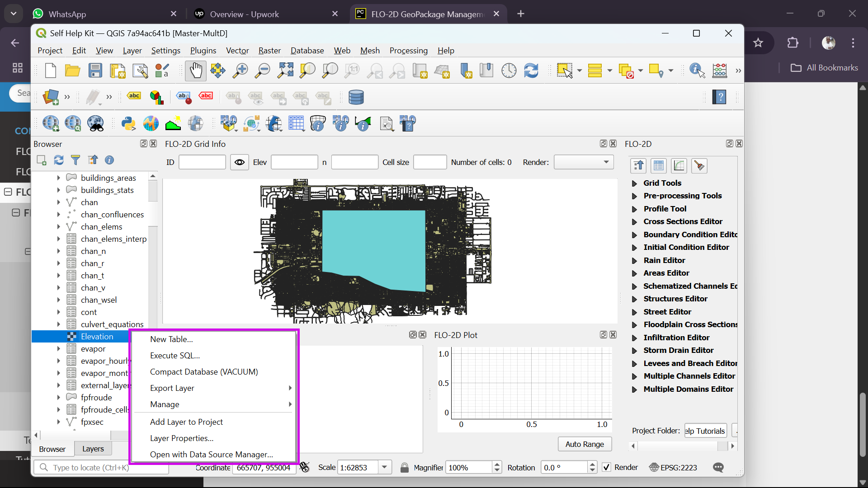Image resolution: width=868 pixels, height=488 pixels.
Task: Open the EPSG:2223 CRS button
Action: pyautogui.click(x=673, y=468)
